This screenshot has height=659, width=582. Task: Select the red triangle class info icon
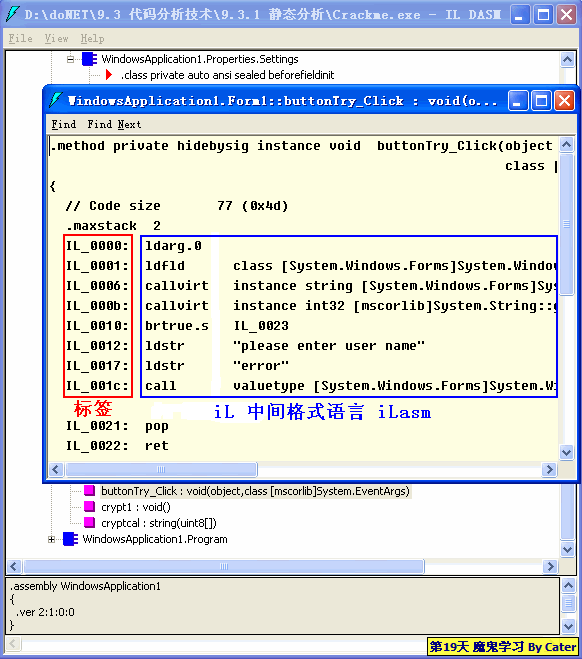[109, 75]
